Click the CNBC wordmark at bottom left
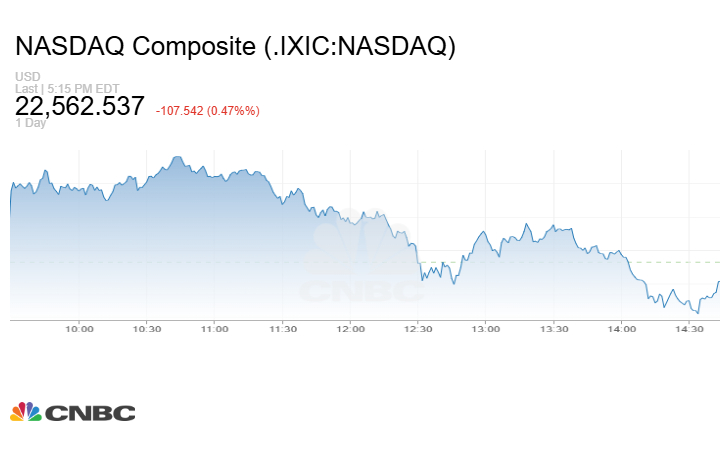The height and width of the screenshot is (450, 720). pos(89,413)
